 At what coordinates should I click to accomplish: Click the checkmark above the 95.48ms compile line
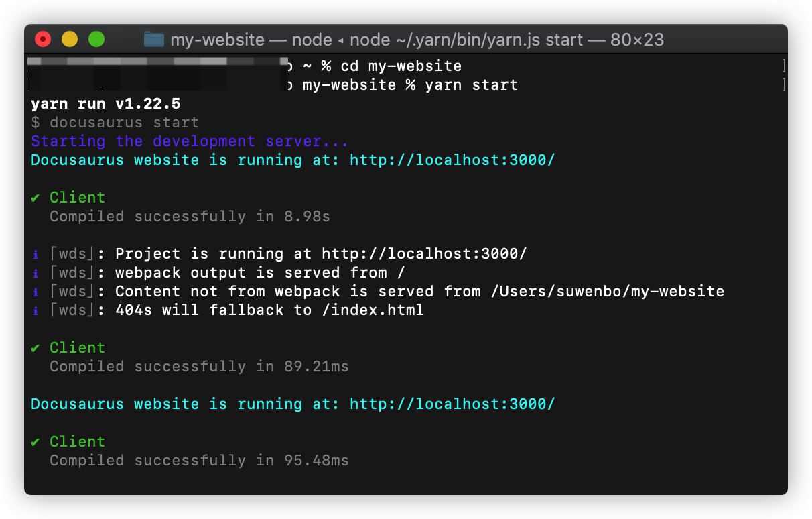(36, 442)
